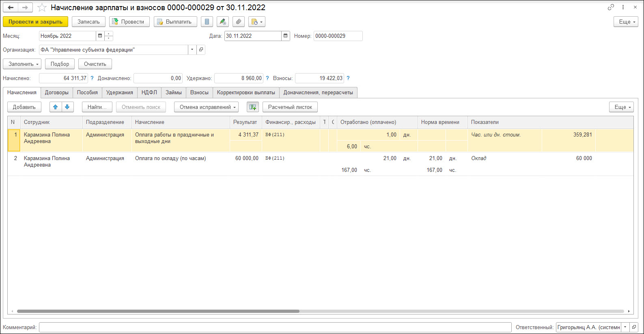Viewport: 644px width, 334px height.
Task: Open calendar for the Месяц field
Action: [x=100, y=36]
